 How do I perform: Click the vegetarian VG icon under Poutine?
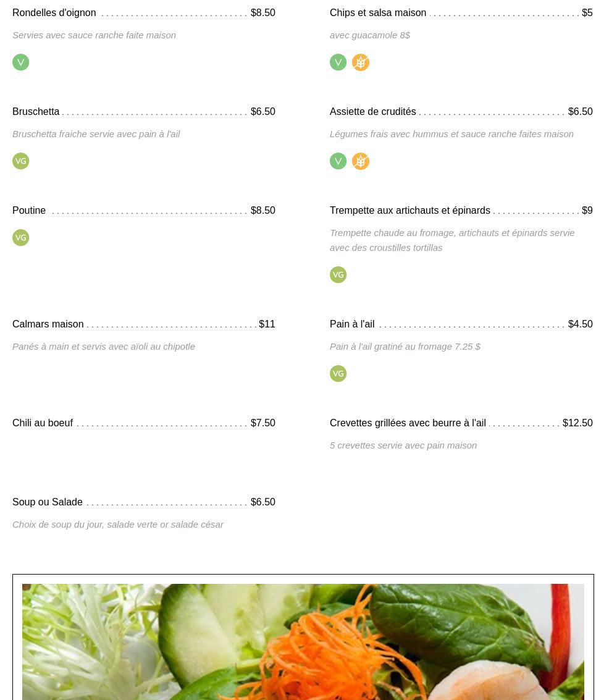click(20, 237)
